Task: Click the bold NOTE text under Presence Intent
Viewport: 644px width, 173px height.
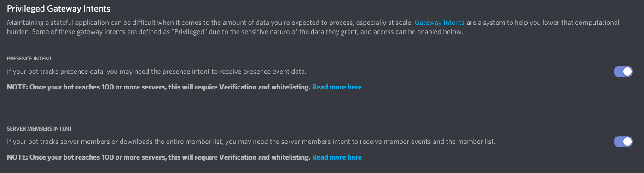Action: pyautogui.click(x=159, y=87)
